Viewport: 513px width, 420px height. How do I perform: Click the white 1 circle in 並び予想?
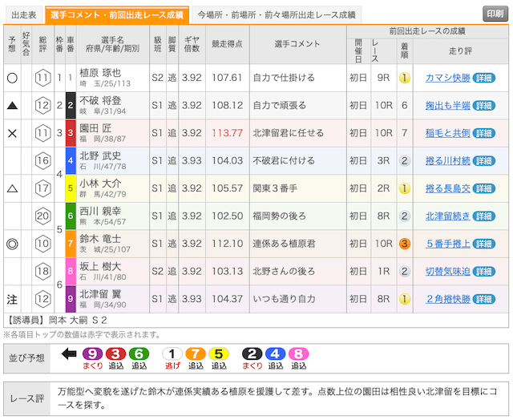[x=171, y=353]
